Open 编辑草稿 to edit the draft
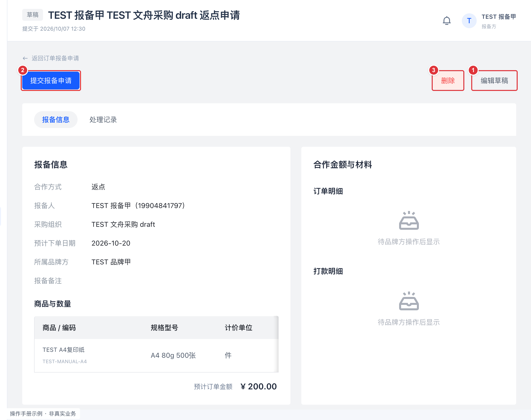The height and width of the screenshot is (420, 531). point(494,81)
